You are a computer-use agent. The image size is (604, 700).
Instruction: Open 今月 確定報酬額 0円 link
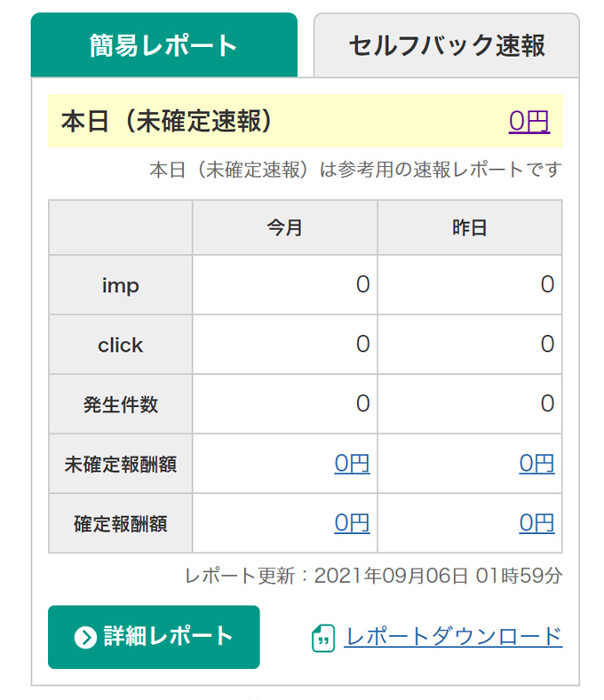click(352, 522)
